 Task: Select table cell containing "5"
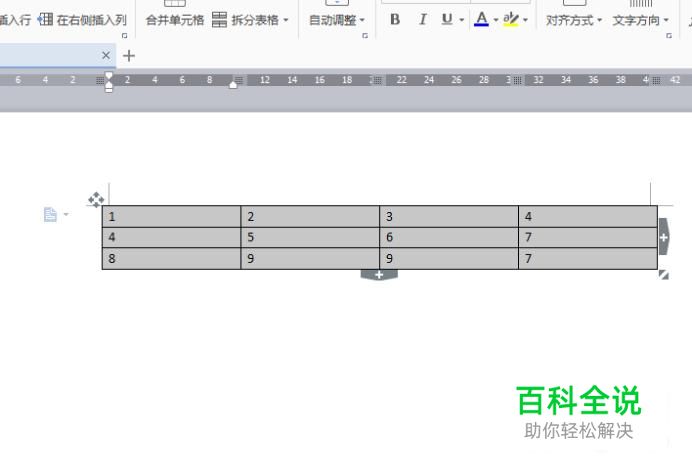(310, 238)
